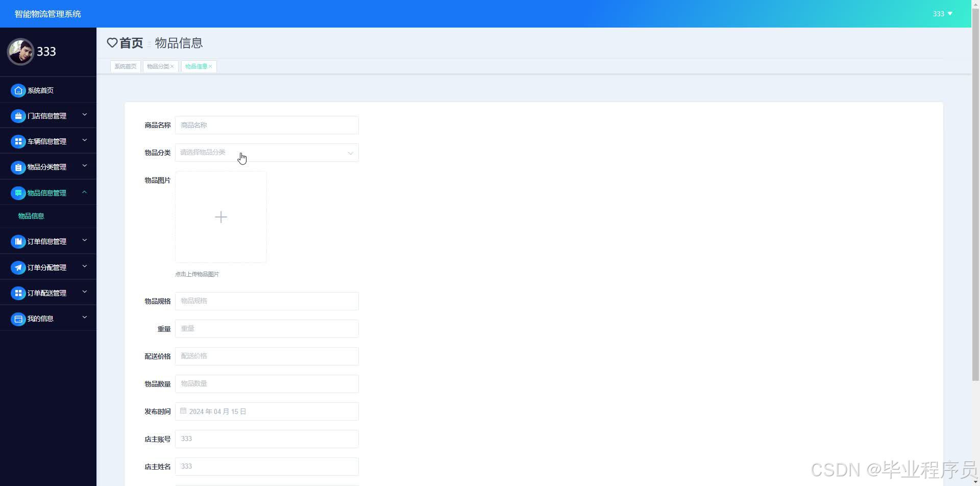This screenshot has height=486, width=980.
Task: Open 门店信息管理 sidebar menu
Action: [48, 116]
